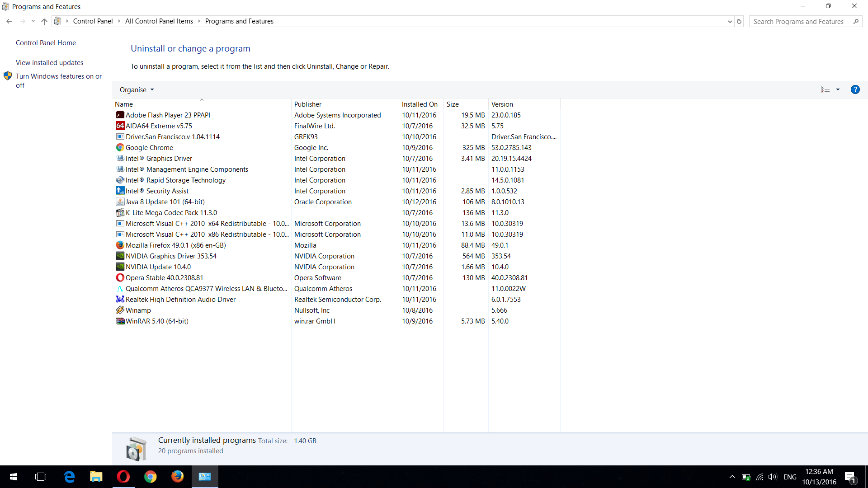This screenshot has width=868, height=488.
Task: Click the Up arrow navigation icon
Action: pos(44,21)
